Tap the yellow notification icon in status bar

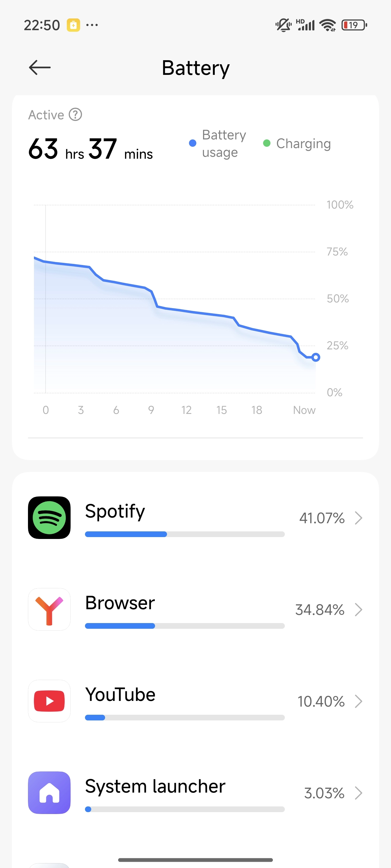point(73,25)
